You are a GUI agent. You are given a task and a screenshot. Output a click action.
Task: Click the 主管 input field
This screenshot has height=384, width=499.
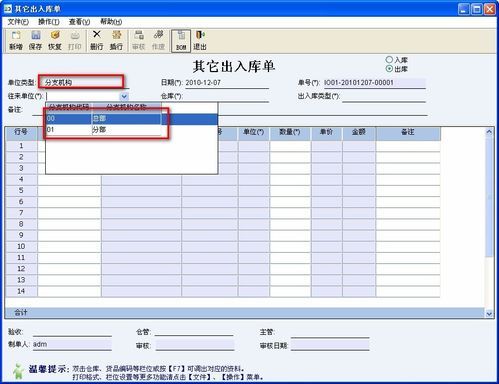pos(330,332)
